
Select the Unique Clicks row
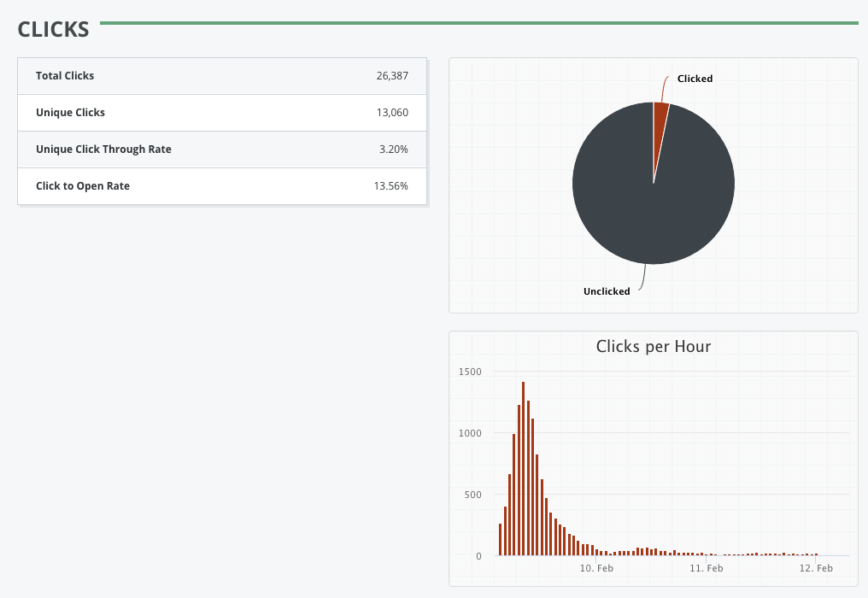pyautogui.click(x=221, y=112)
